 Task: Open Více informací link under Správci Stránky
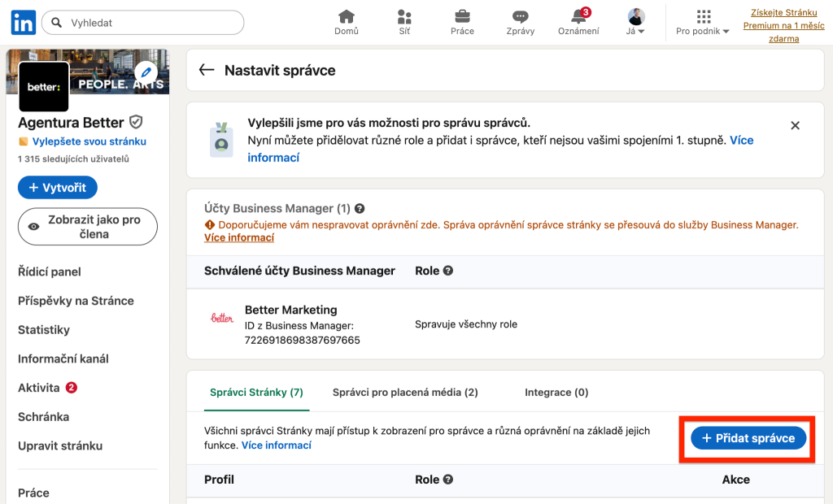tap(277, 445)
